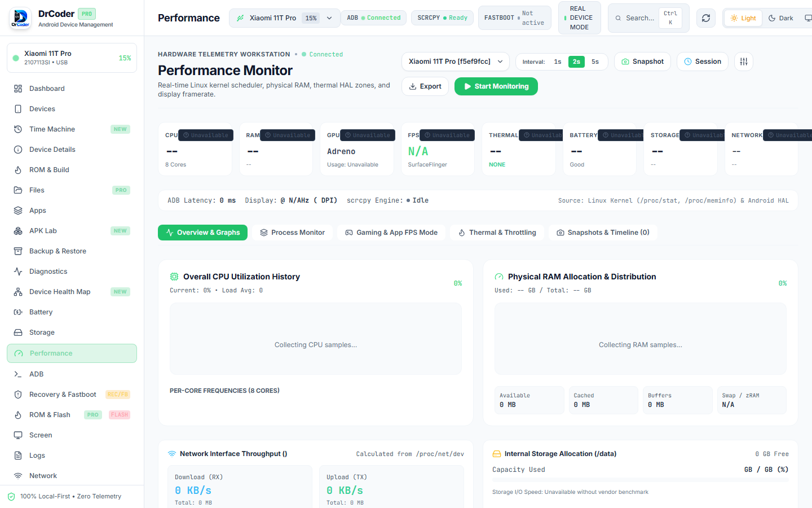
Task: Open the monitor settings sliders icon
Action: click(744, 62)
